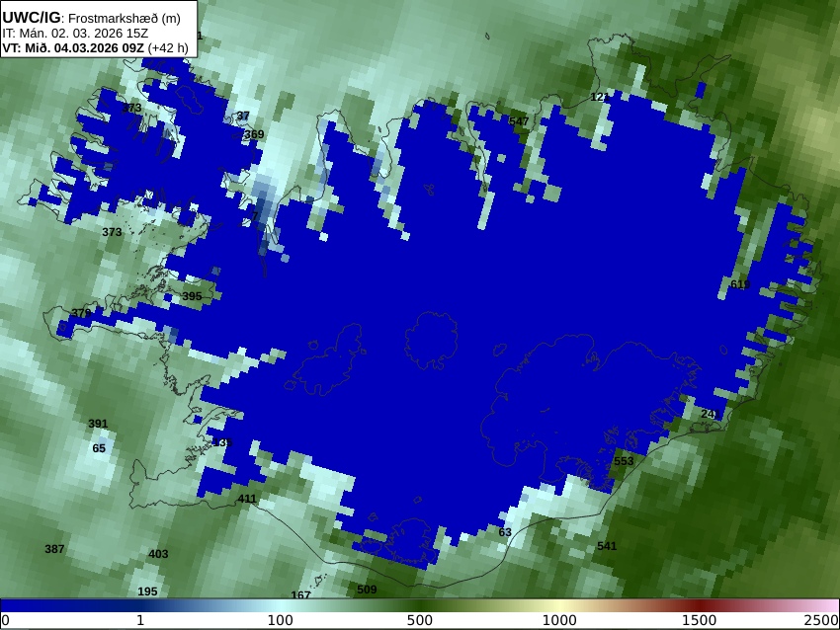Click the 'VT: Mið. 04.03.2026 09Z' line

(x=73, y=47)
